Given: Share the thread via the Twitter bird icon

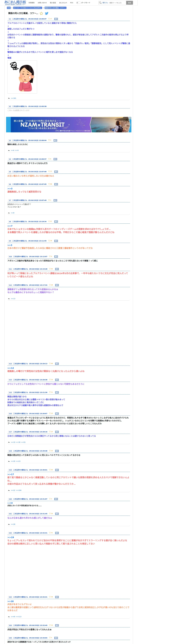Looking at the screenshot, I should tap(47, 14).
